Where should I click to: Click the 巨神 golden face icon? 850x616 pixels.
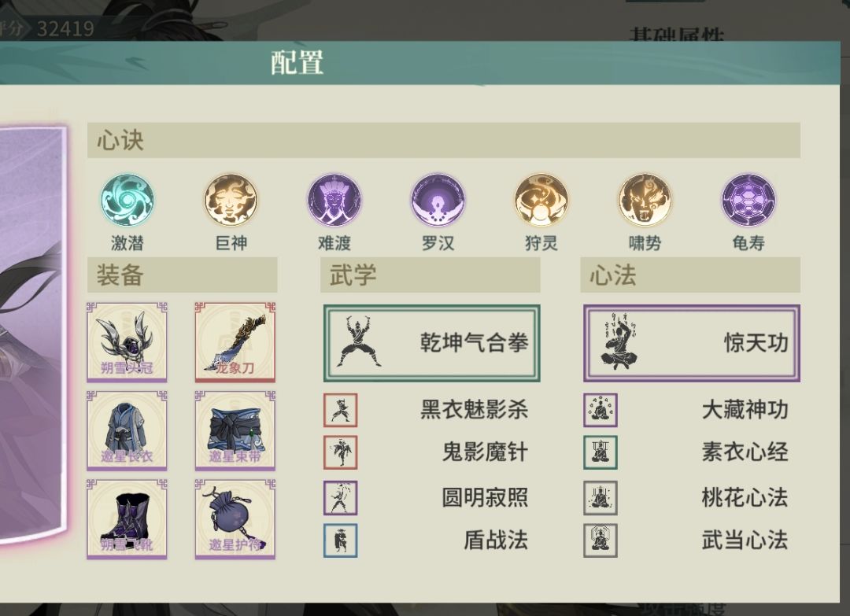tap(231, 199)
